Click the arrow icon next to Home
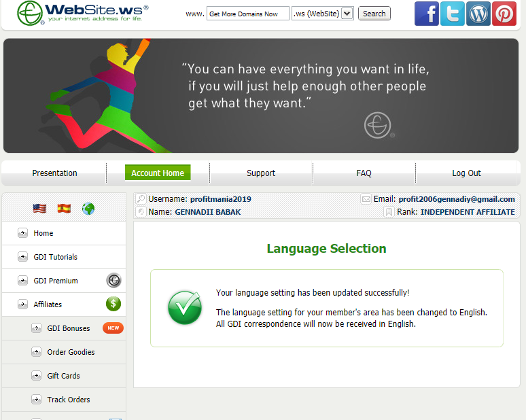The height and width of the screenshot is (420, 526). click(22, 233)
